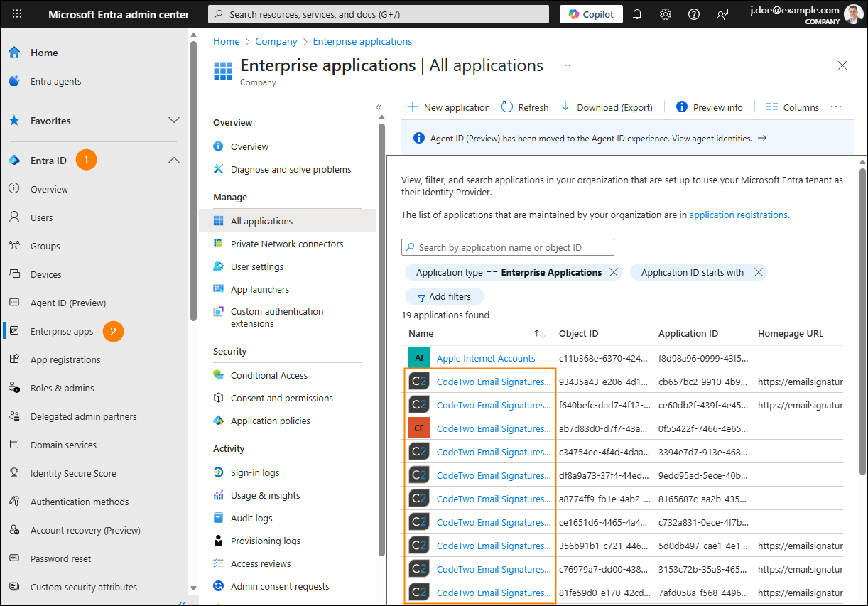Screen dimensions: 868x606
Task: Click Home breadcrumb link
Action: (x=227, y=41)
